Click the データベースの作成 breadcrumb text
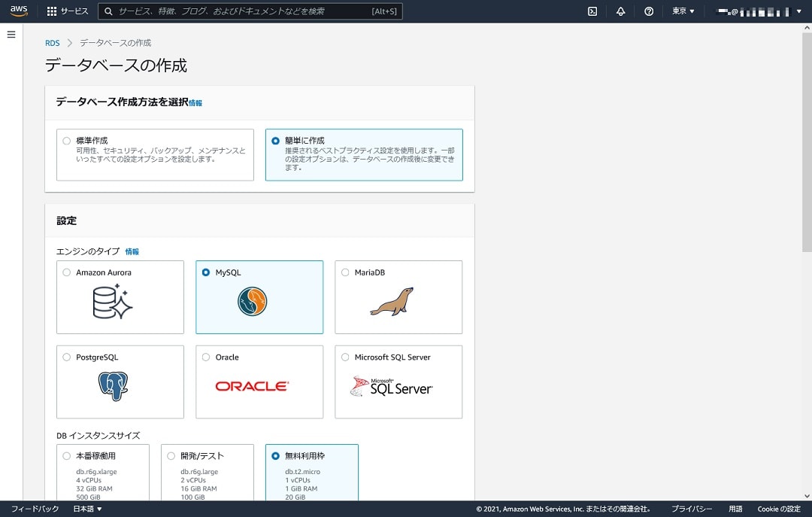 (116, 43)
